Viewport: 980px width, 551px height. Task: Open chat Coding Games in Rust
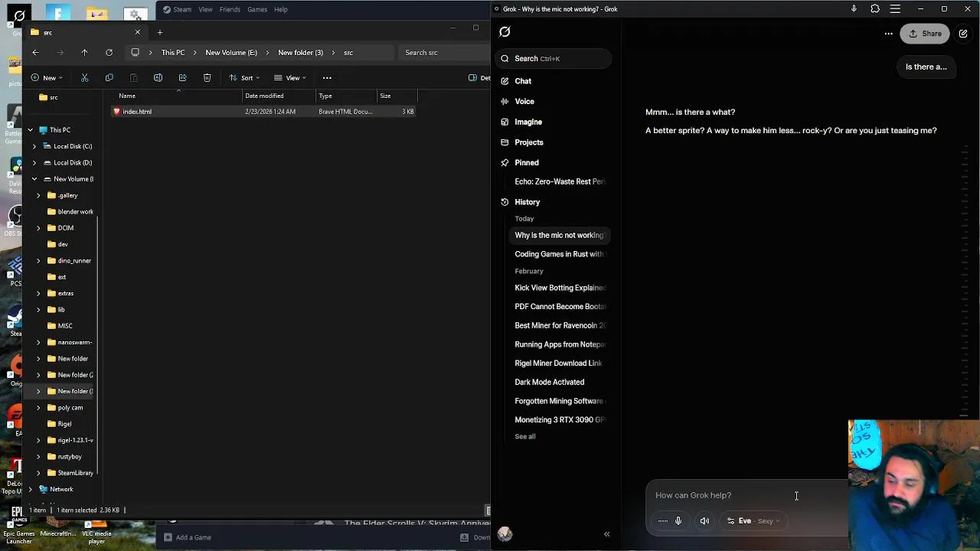(560, 254)
